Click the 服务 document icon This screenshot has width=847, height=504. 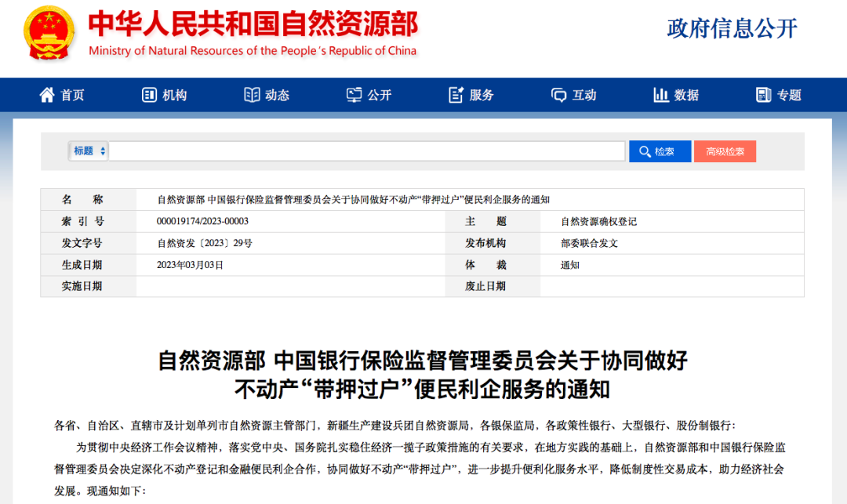click(x=456, y=94)
